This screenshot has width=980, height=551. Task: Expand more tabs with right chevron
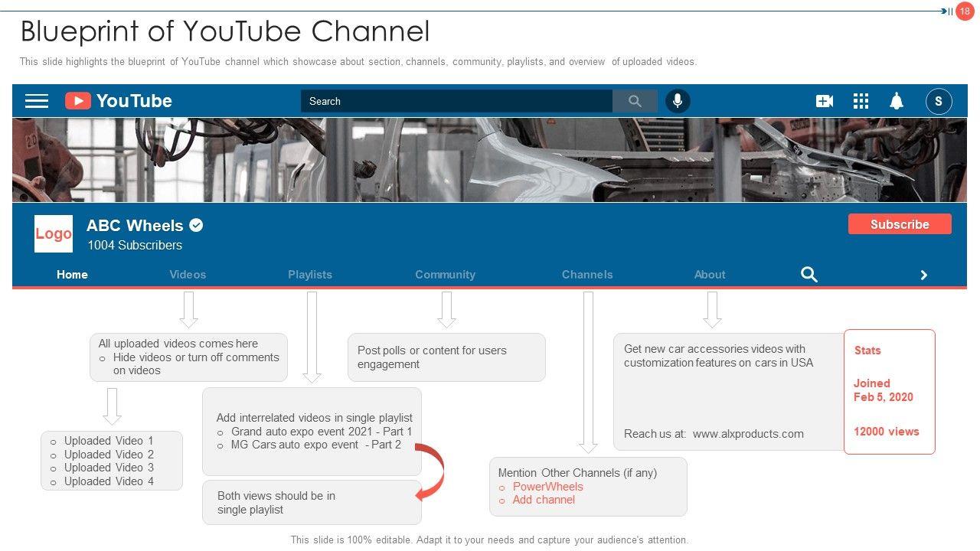coord(924,275)
